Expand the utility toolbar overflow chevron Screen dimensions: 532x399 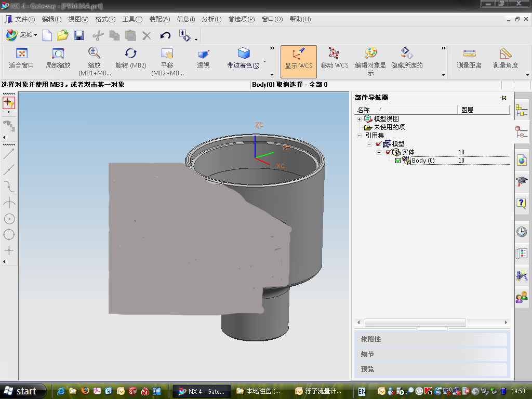coord(444,48)
